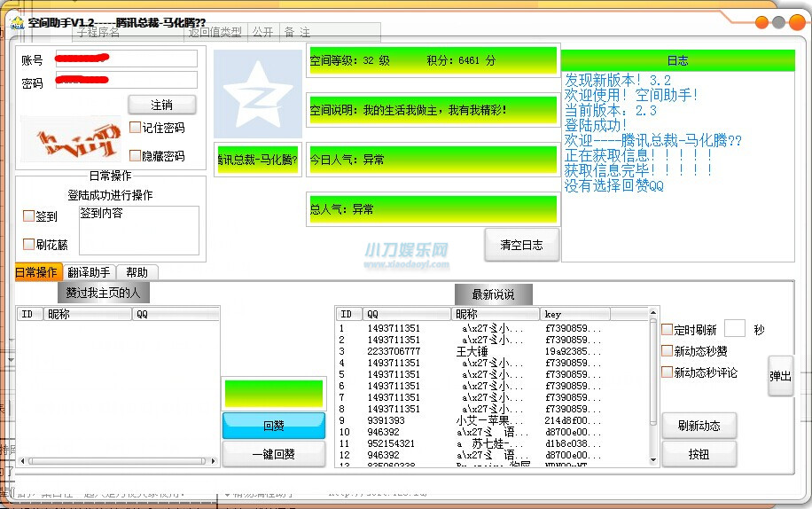The image size is (812, 509).
Task: Click the 清空日志 button
Action: 521,245
